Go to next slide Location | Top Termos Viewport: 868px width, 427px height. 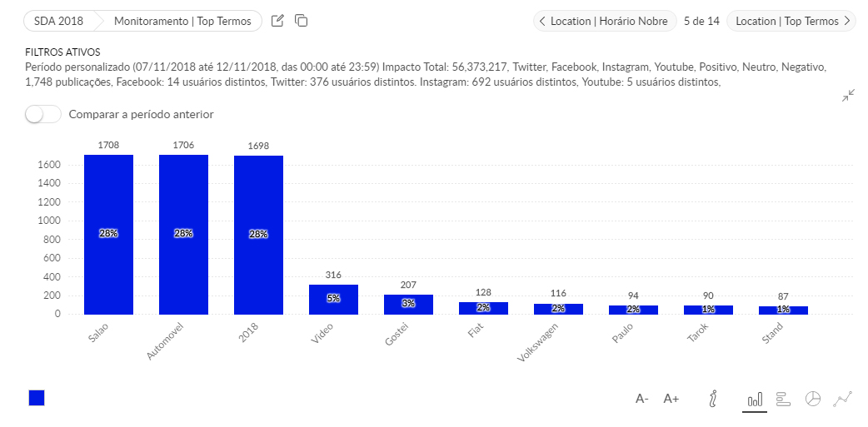pos(791,21)
